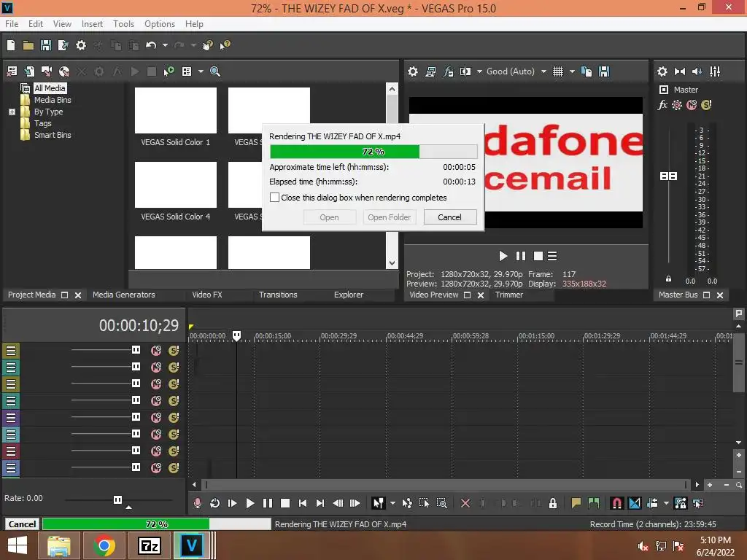Open the File menu
The image size is (747, 560).
[12, 24]
